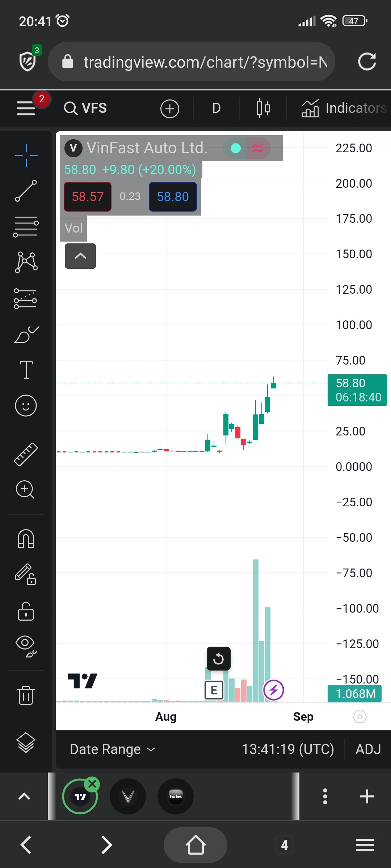
Task: Open the hamburger main menu
Action: coord(26,108)
